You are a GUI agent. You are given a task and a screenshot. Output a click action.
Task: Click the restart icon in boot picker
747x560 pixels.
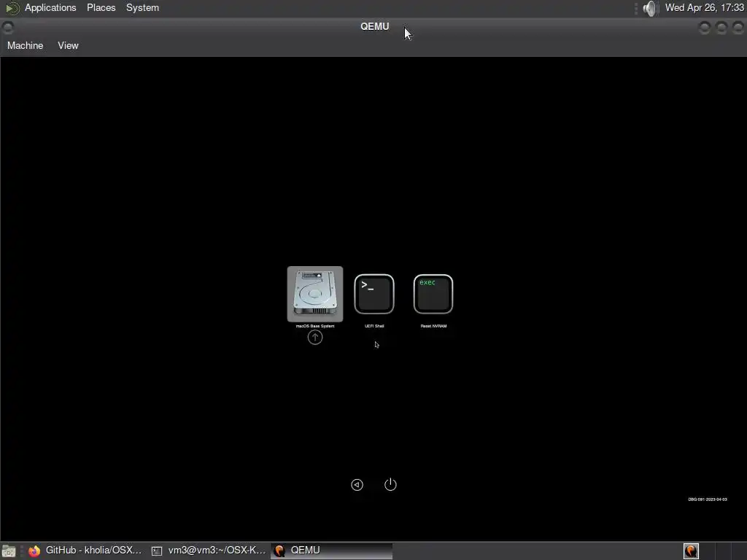pyautogui.click(x=357, y=485)
